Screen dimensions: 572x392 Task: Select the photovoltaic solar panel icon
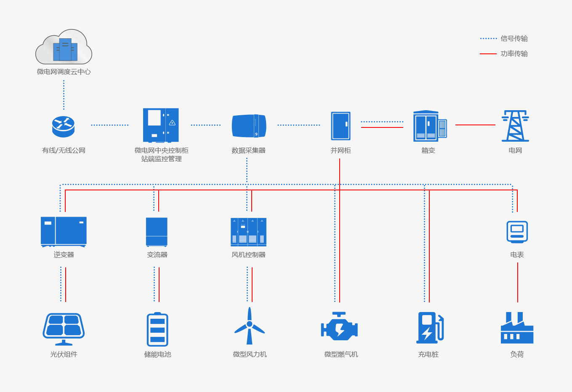pos(64,329)
